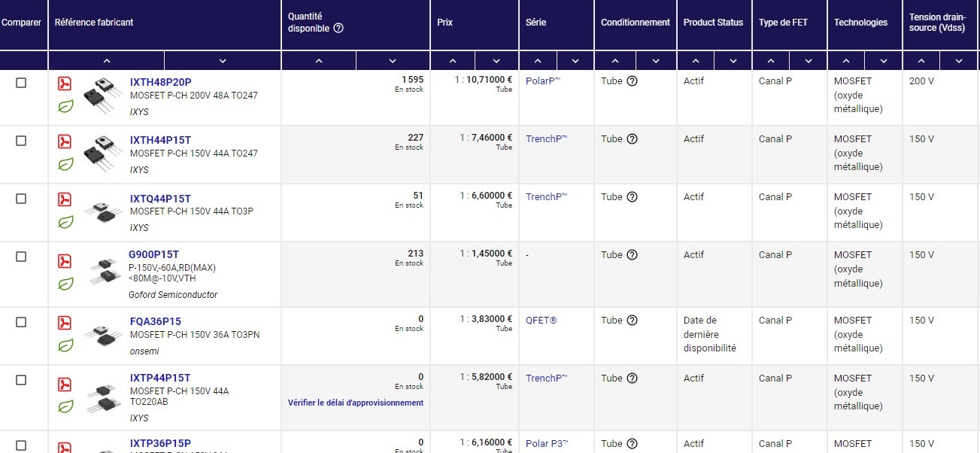Viewport: 980px width, 453px height.
Task: Tick the compare checkbox for G900P15T
Action: 21,257
